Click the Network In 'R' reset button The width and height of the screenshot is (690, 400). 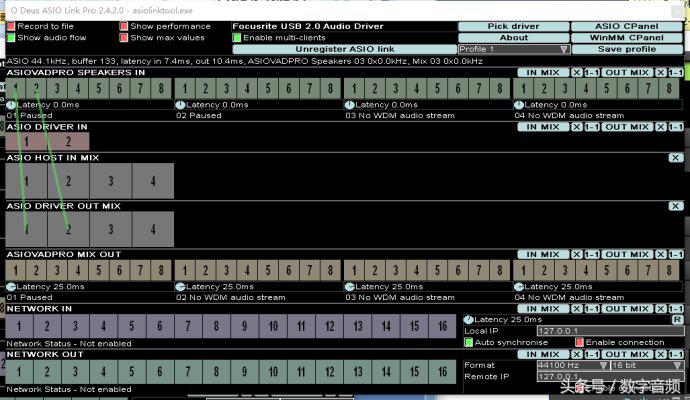(x=677, y=319)
